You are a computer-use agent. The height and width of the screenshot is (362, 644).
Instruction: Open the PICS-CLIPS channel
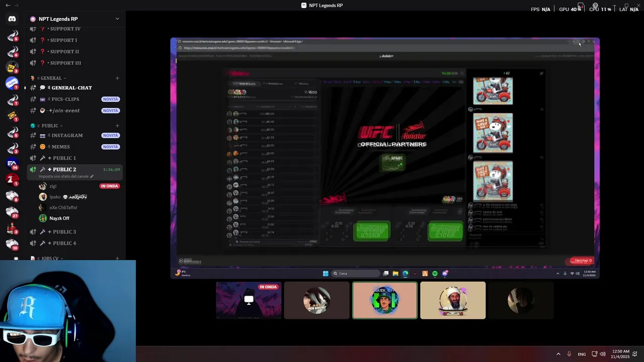(75, 99)
